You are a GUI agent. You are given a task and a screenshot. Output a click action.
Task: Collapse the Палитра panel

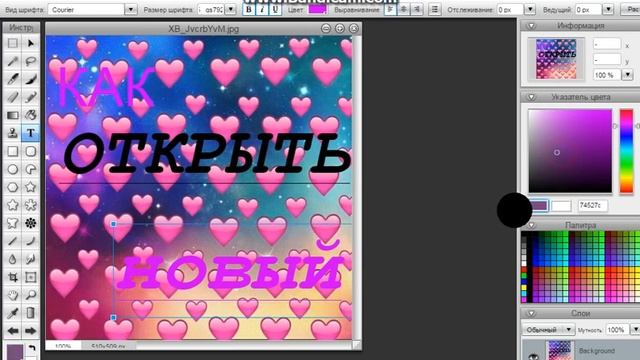(531, 225)
